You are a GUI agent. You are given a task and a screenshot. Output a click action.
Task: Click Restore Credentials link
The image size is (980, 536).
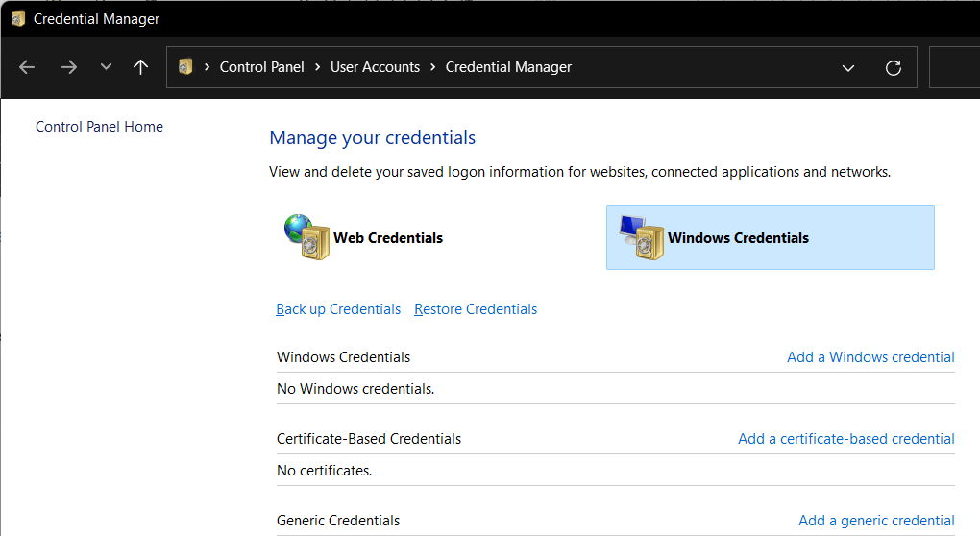[x=476, y=309]
